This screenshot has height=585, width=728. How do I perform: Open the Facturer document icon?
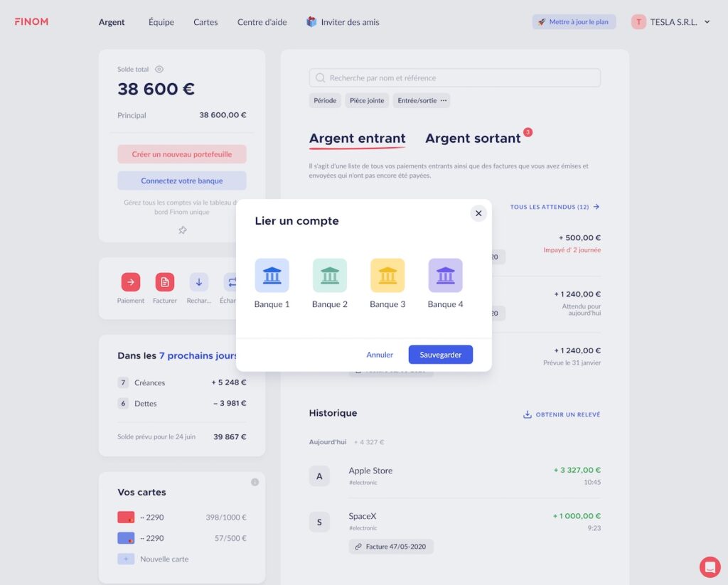coord(165,282)
